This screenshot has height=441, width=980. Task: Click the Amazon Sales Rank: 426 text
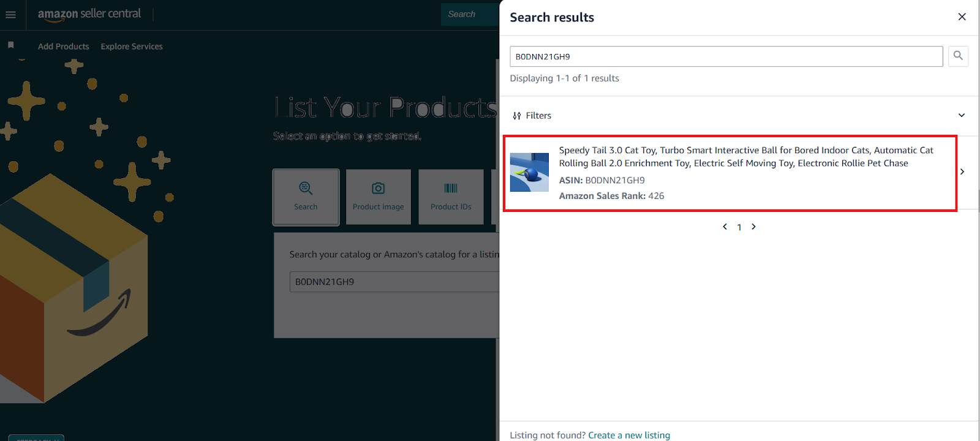[x=611, y=196]
